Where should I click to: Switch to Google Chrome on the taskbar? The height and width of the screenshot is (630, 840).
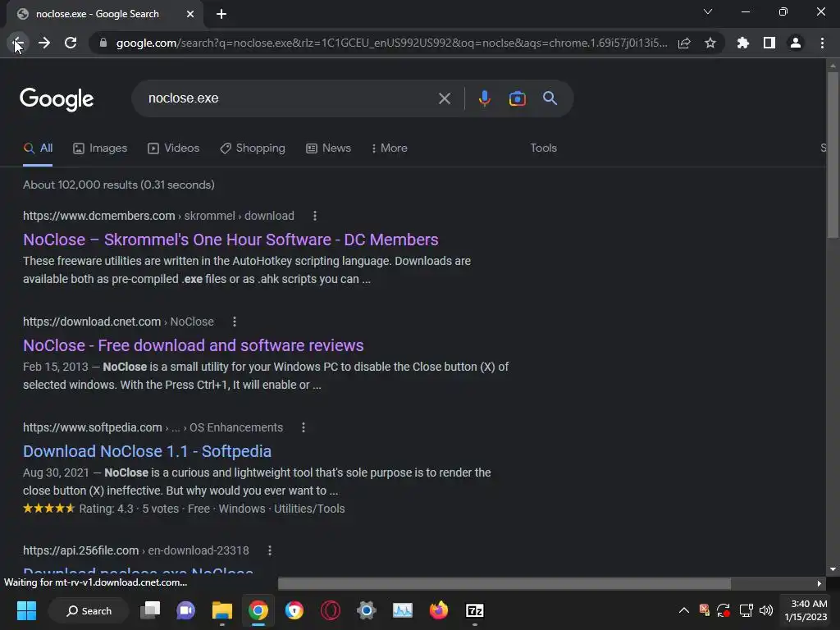tap(258, 610)
